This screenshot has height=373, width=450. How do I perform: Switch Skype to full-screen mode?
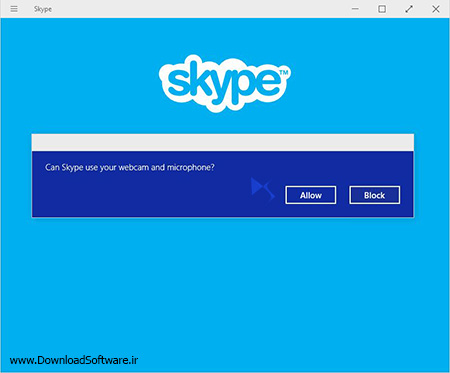pos(409,9)
